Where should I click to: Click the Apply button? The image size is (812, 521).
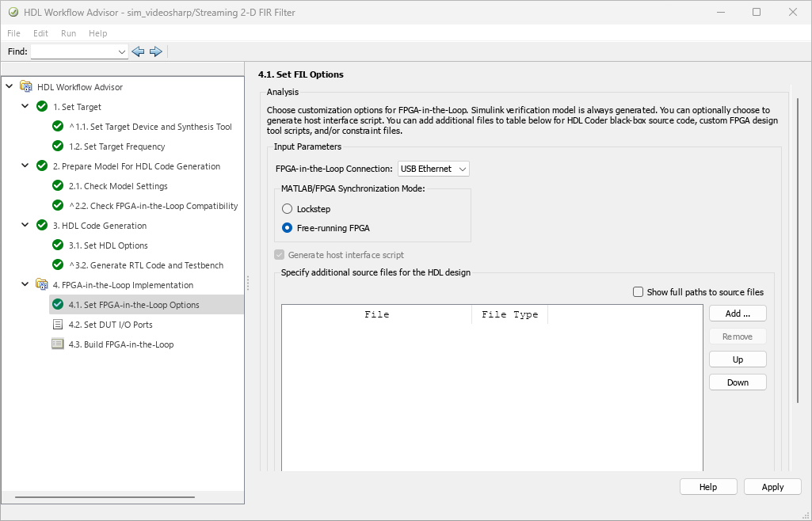tap(772, 487)
